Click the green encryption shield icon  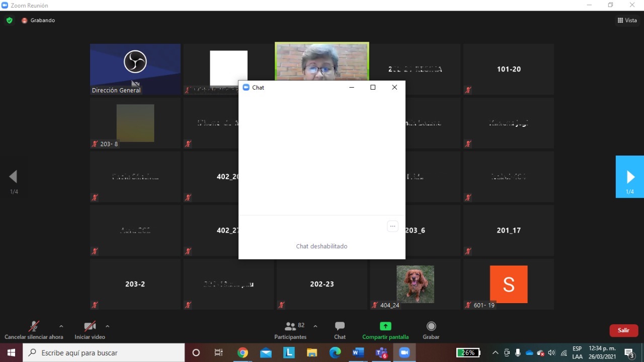(9, 20)
